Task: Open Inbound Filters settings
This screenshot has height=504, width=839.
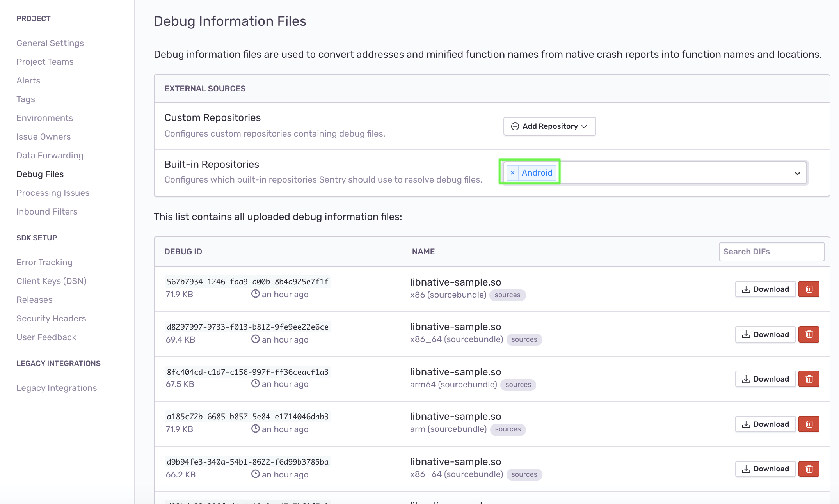Action: (47, 211)
